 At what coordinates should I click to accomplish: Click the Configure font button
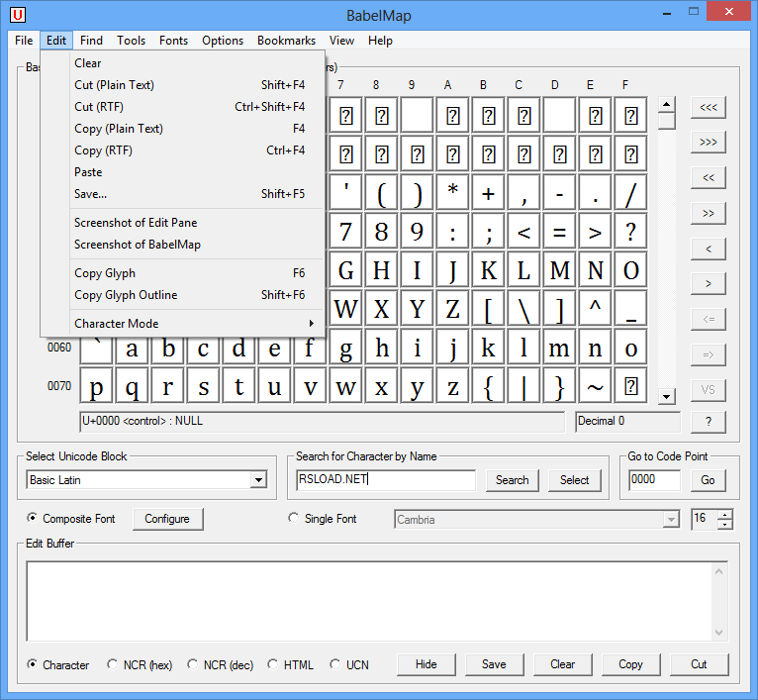point(167,519)
